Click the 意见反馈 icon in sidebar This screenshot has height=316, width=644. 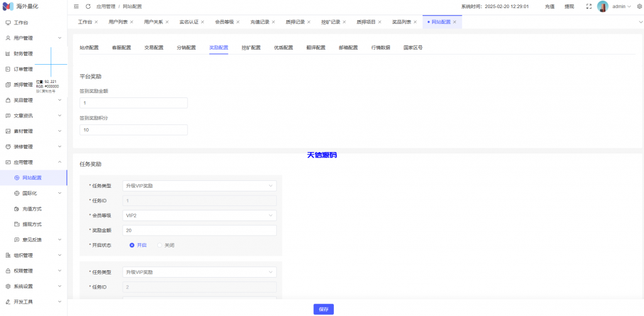click(16, 239)
